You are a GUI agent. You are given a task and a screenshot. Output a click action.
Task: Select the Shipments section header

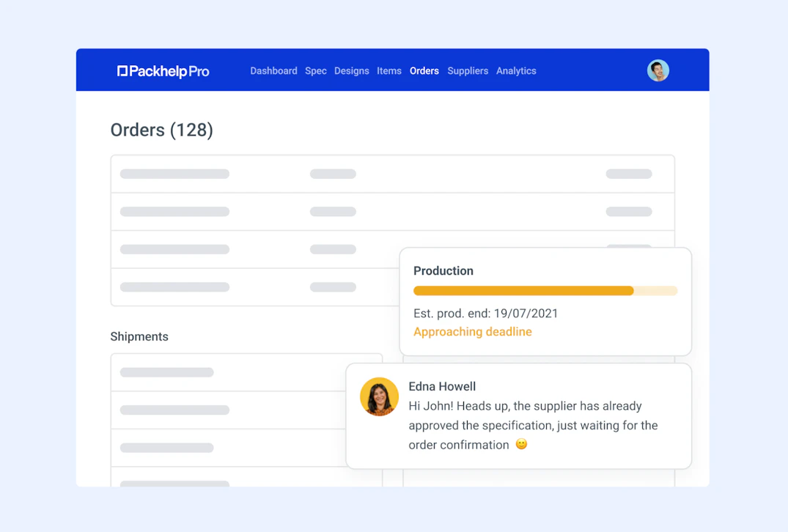coord(139,336)
